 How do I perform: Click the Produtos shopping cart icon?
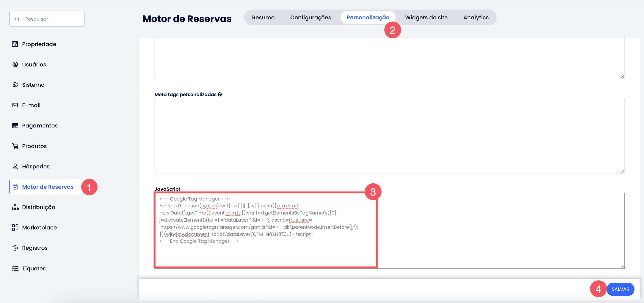click(x=15, y=146)
